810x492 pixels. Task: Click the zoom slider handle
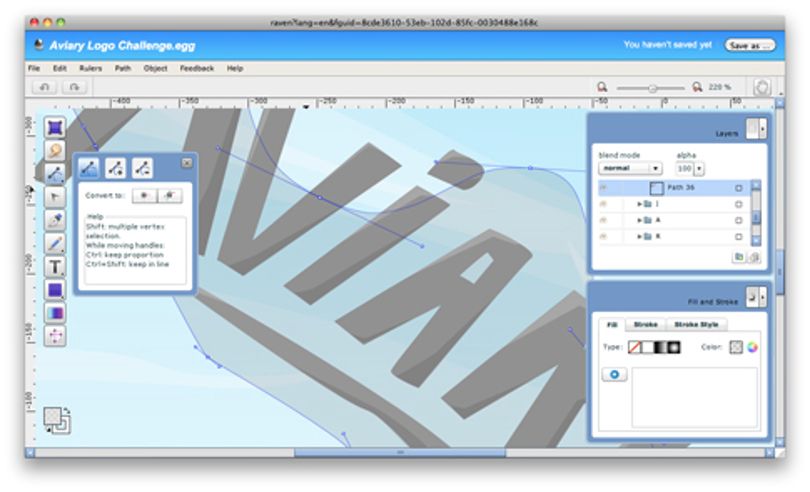pos(652,88)
